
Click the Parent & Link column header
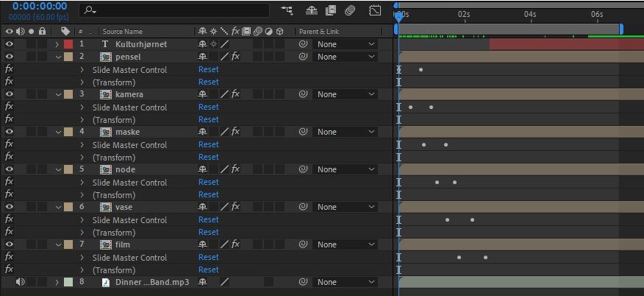click(318, 32)
